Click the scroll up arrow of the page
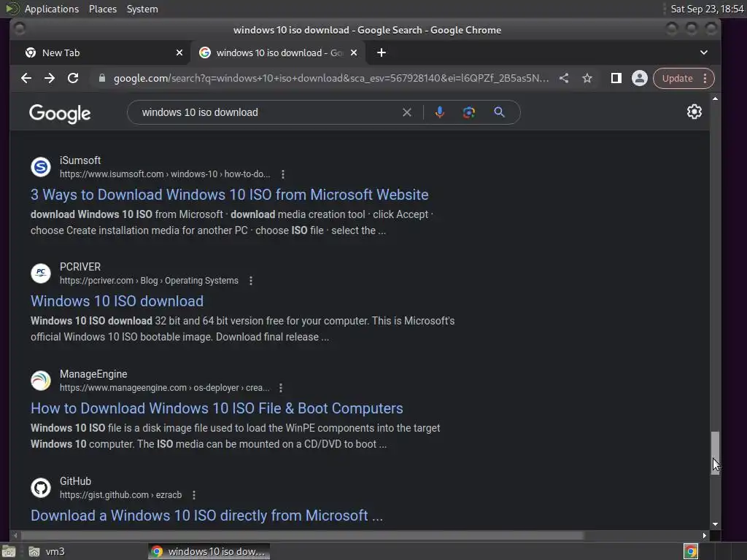Screen dimensions: 747x560 715,98
